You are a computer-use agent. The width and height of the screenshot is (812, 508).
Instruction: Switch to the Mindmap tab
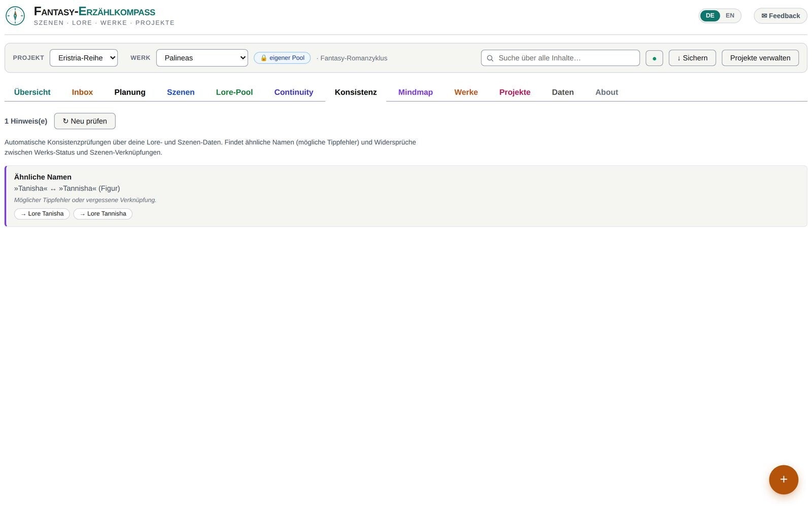click(416, 92)
